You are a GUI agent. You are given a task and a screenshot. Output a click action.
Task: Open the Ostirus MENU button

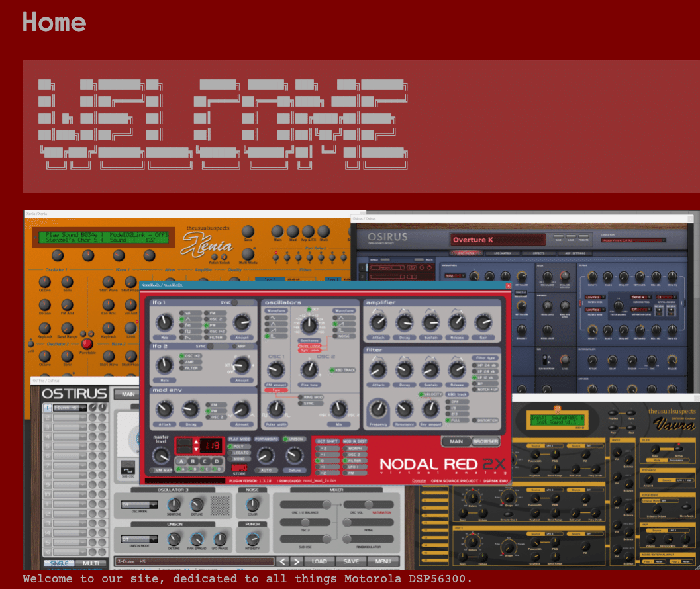pos(383,561)
